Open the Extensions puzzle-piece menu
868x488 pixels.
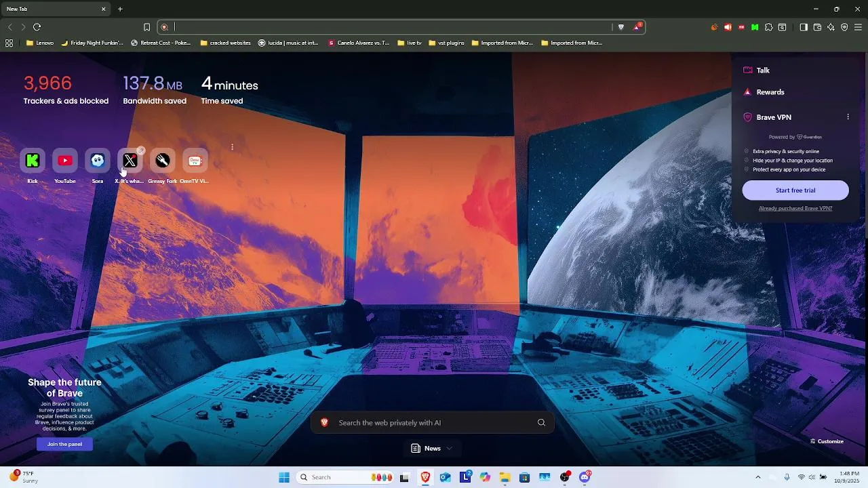(x=768, y=27)
